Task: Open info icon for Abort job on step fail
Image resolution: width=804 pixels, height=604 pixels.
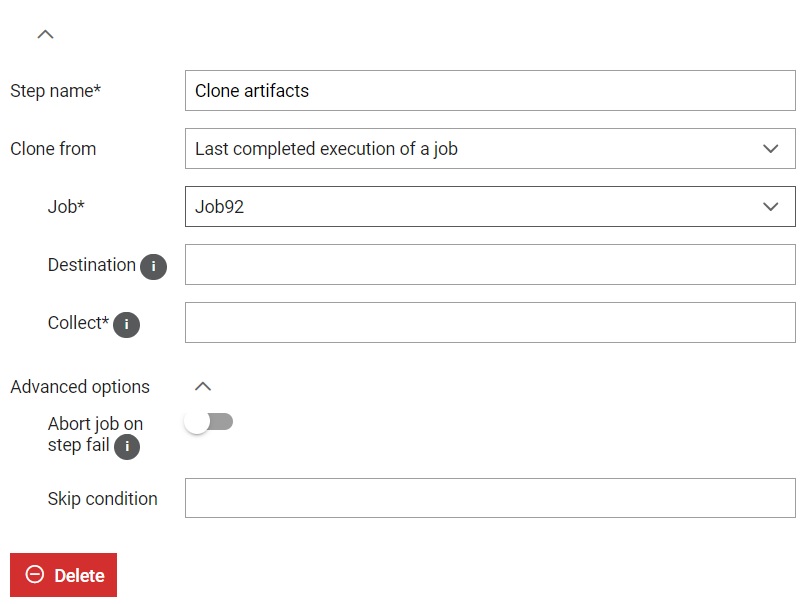Action: 127,446
